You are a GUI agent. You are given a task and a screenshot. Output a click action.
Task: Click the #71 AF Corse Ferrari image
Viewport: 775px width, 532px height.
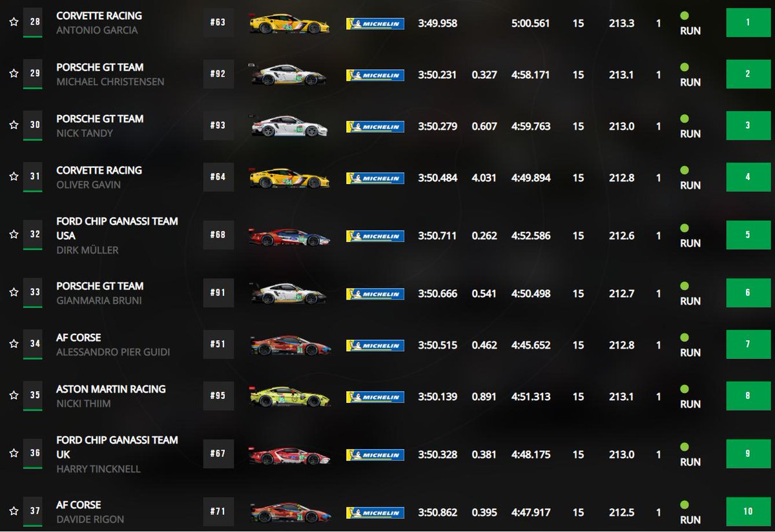point(289,513)
